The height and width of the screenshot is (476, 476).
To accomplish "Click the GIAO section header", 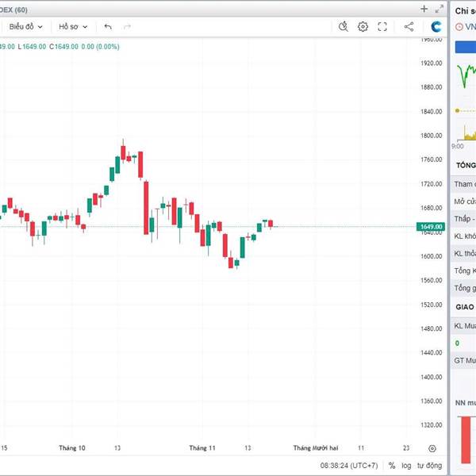I will click(x=464, y=306).
